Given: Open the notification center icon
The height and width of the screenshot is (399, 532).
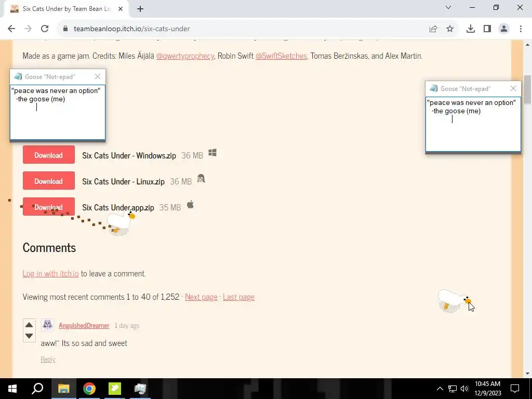Looking at the screenshot, I should click(x=515, y=389).
